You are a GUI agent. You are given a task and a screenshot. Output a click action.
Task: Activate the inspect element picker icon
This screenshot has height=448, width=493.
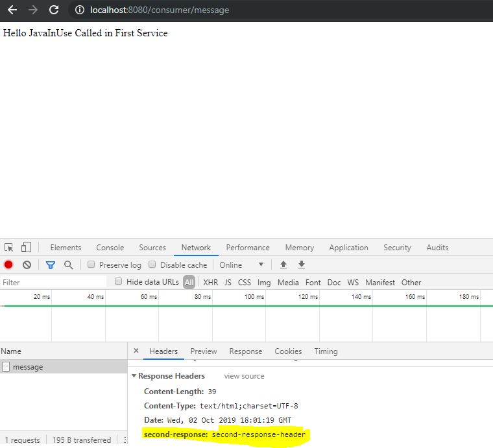point(9,248)
